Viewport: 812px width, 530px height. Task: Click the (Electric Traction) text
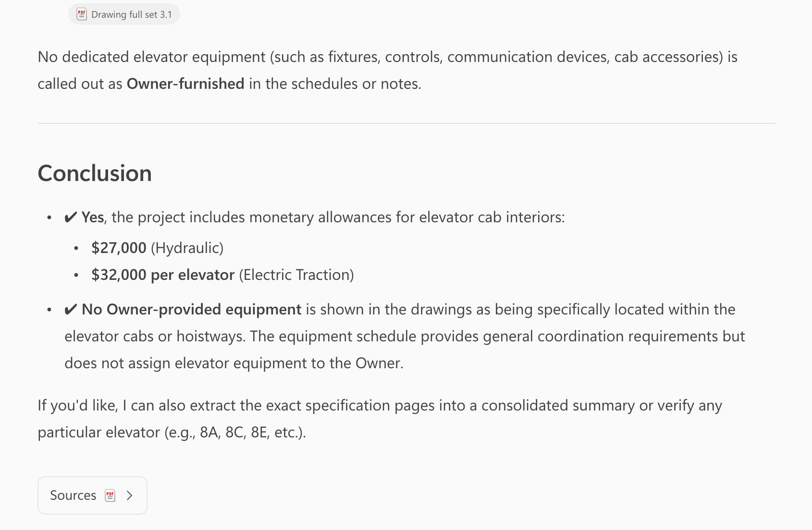(x=296, y=275)
